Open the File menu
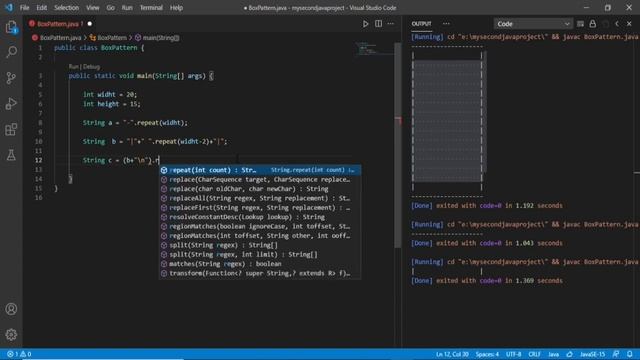 pyautogui.click(x=24, y=8)
